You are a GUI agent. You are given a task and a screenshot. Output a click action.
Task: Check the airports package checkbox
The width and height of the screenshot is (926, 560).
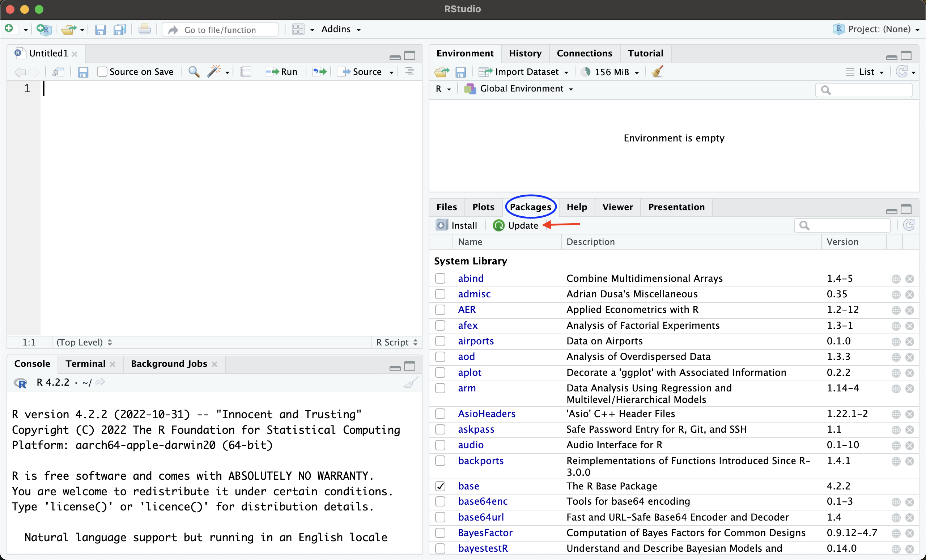[x=440, y=341]
